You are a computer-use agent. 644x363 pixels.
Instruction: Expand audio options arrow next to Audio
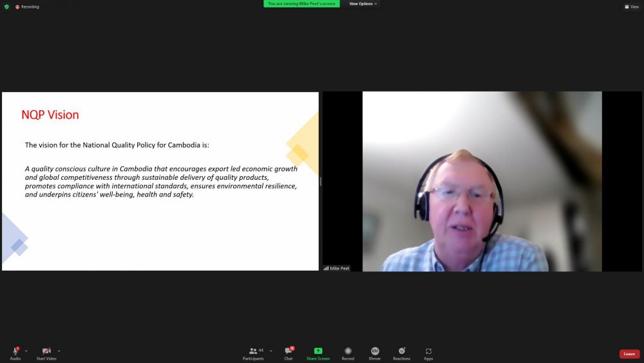pyautogui.click(x=26, y=351)
